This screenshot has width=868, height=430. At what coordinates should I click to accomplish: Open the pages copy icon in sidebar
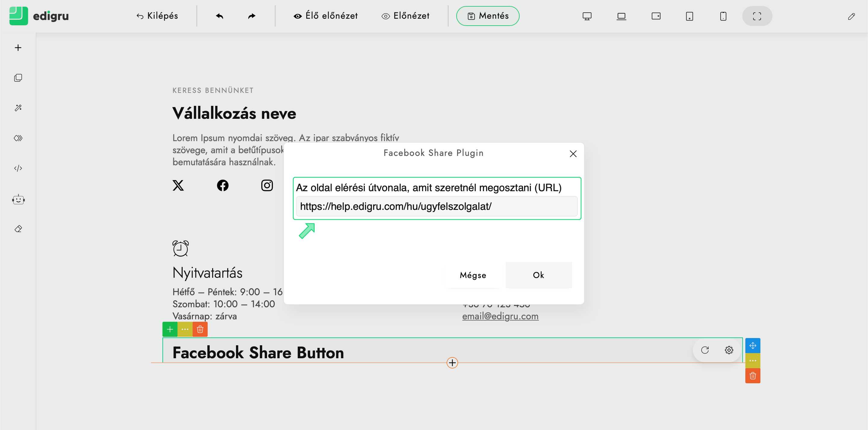[x=18, y=78]
